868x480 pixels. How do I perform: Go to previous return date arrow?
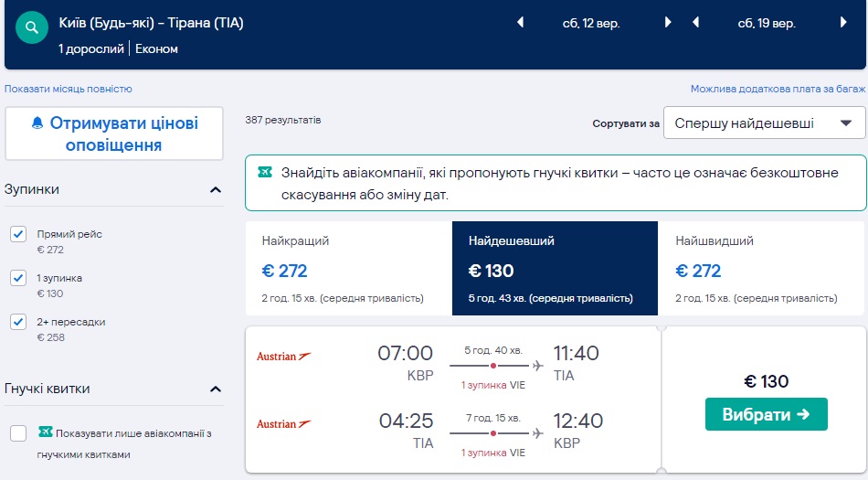coord(695,23)
